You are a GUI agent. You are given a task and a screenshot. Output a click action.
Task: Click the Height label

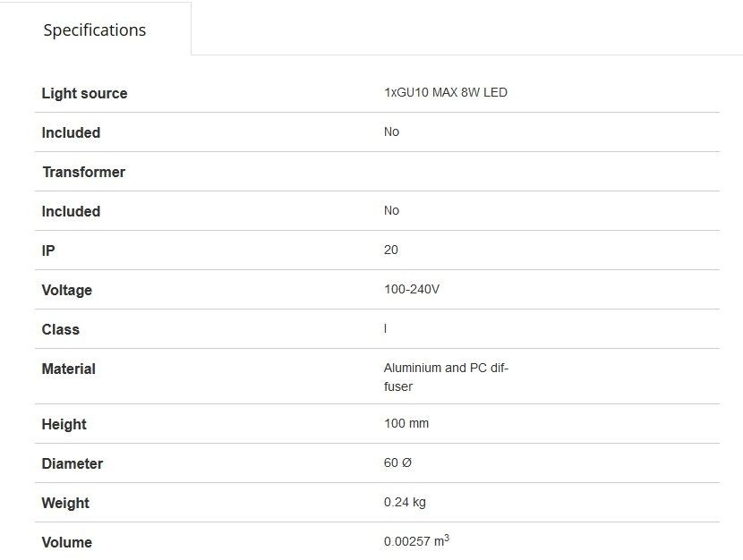[x=64, y=424]
